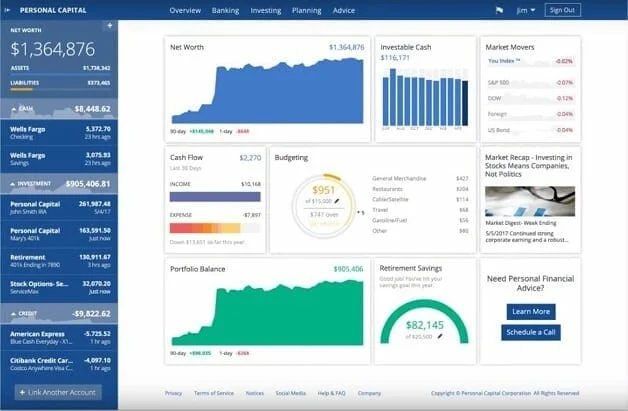Click the DOW row in Market Movers
628x411 pixels.
530,99
